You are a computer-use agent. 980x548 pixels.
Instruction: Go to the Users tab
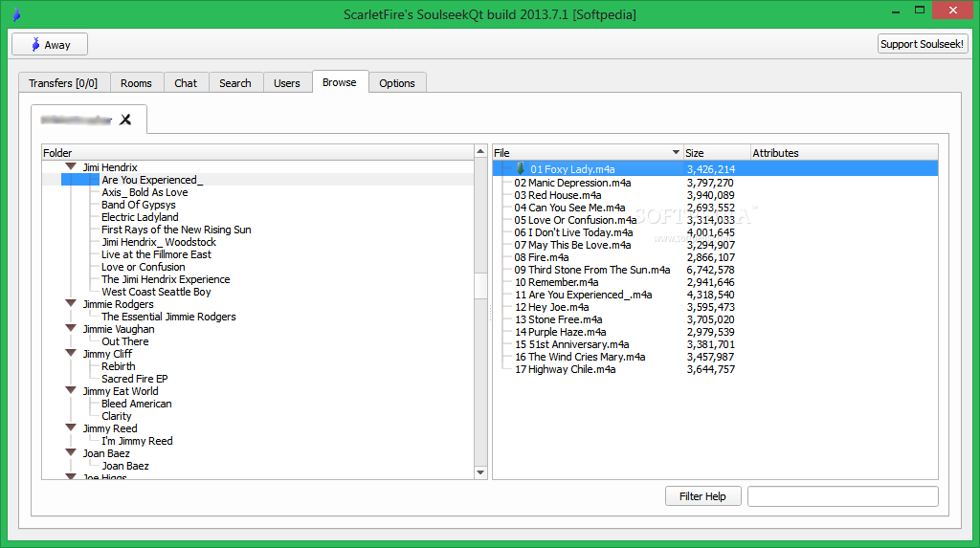[287, 83]
